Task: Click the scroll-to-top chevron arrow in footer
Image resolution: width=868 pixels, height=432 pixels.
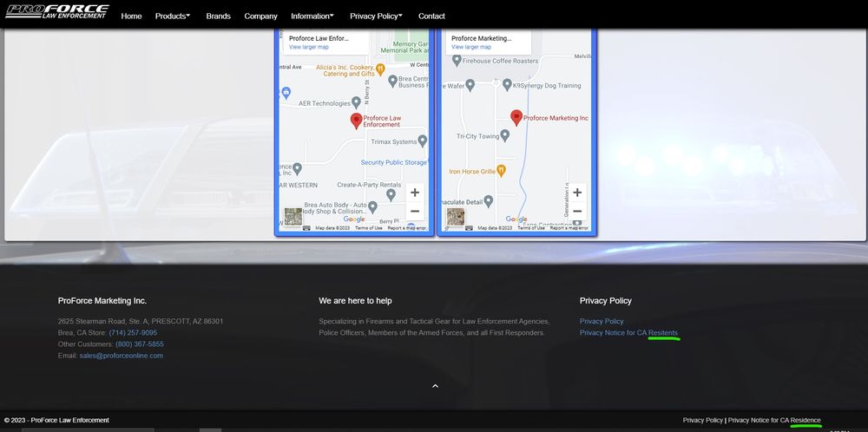Action: pos(435,386)
